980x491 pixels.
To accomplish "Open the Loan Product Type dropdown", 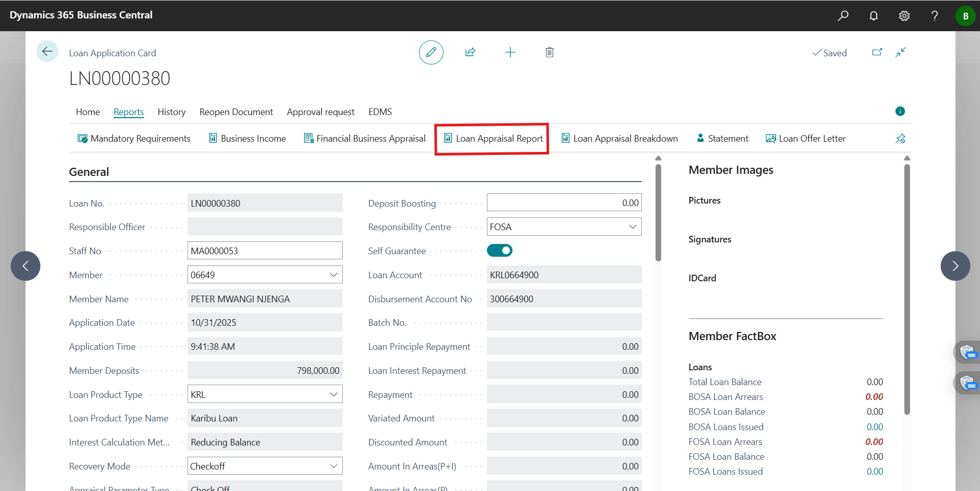I will coord(334,394).
